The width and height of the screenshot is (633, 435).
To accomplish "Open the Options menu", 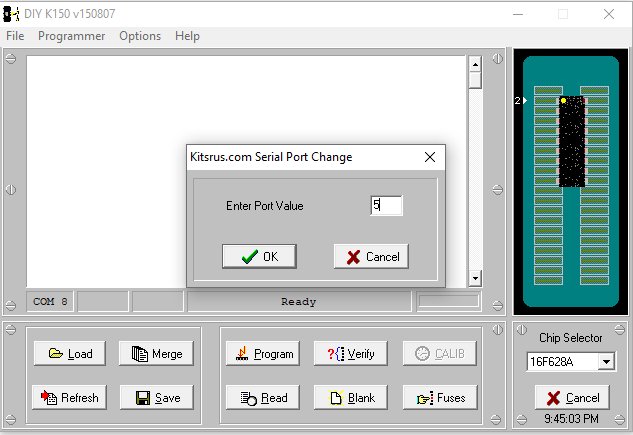I will point(140,36).
